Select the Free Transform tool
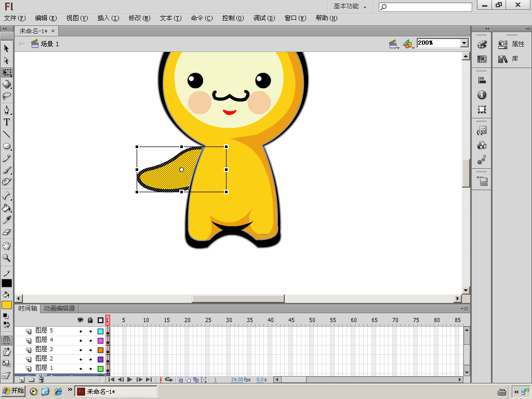The width and height of the screenshot is (532, 399). (x=6, y=72)
